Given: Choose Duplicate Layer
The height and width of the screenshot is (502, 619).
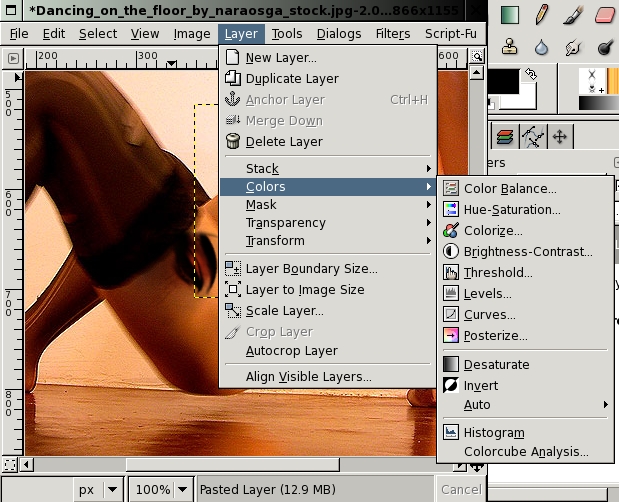Looking at the screenshot, I should 328,79.
